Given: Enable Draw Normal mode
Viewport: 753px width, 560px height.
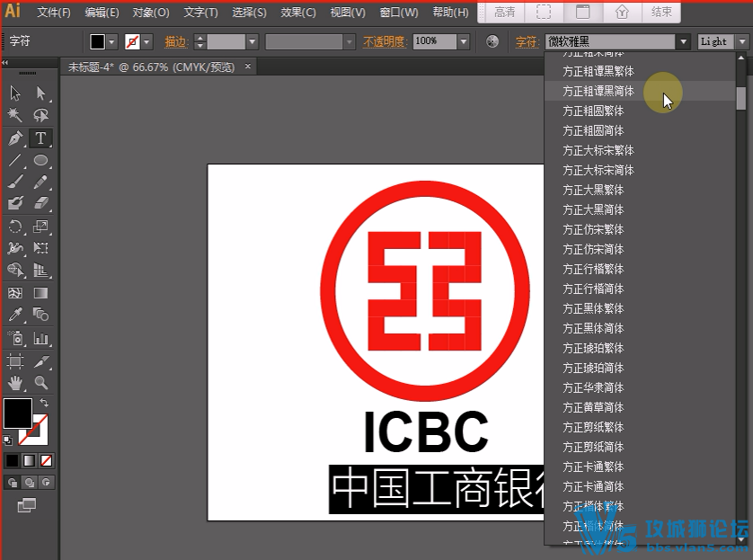Looking at the screenshot, I should 13,482.
